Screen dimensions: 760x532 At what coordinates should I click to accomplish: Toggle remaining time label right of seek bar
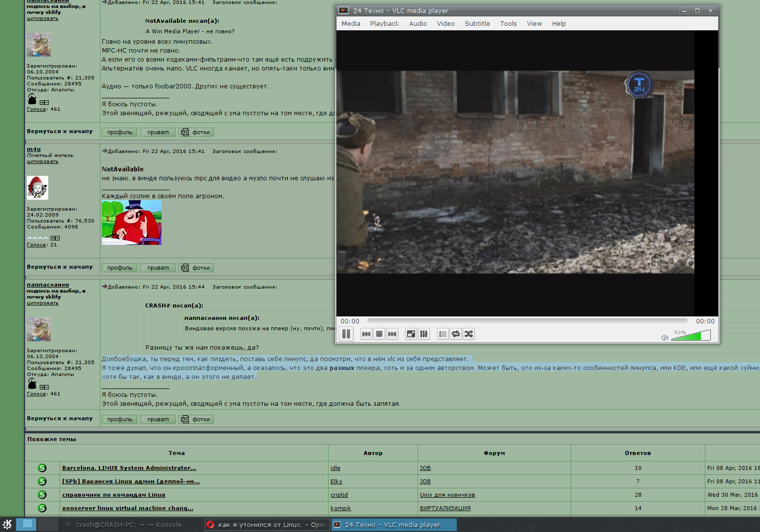(705, 321)
